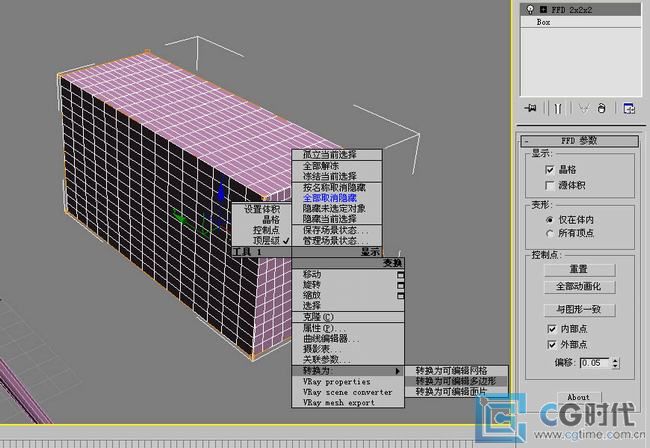
Task: Choose 转换为可编辑面片 submenu item
Action: pos(456,392)
